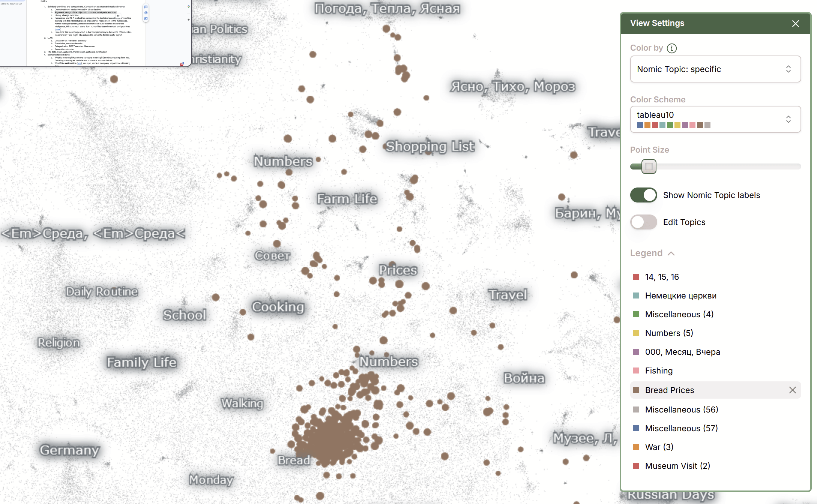817x504 pixels.
Task: Open the Color by dropdown
Action: 715,69
